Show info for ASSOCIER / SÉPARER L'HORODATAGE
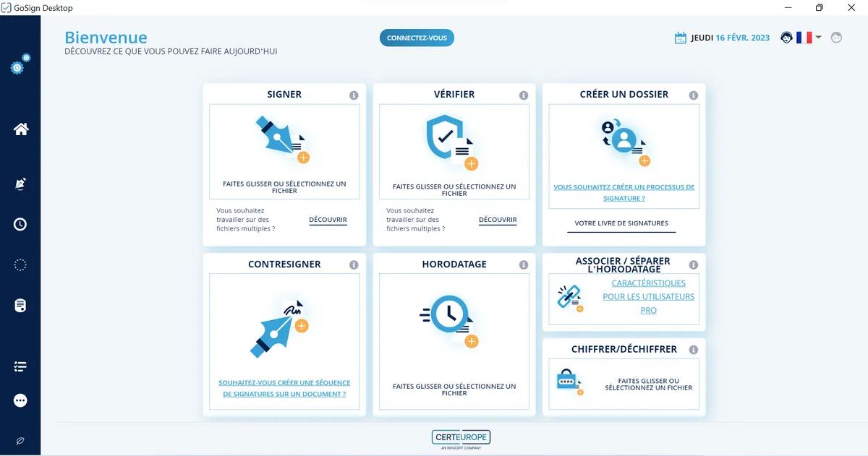Image resolution: width=868 pixels, height=456 pixels. click(x=694, y=265)
